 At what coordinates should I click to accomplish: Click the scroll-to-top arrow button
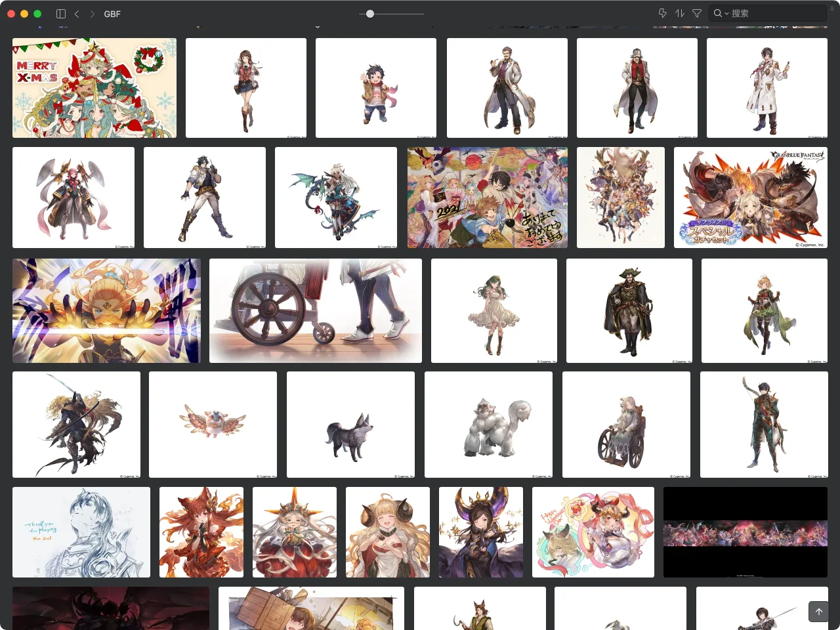pos(818,612)
